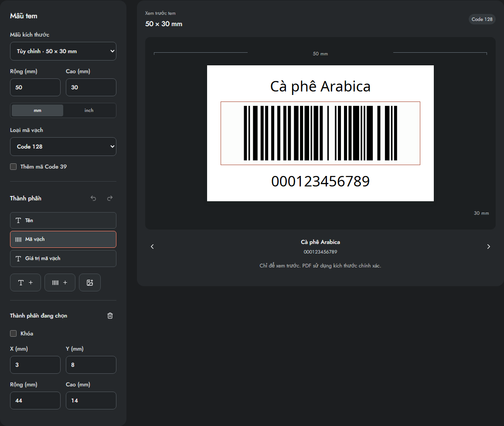The image size is (504, 426).
Task: Add a new text component
Action: click(x=25, y=283)
